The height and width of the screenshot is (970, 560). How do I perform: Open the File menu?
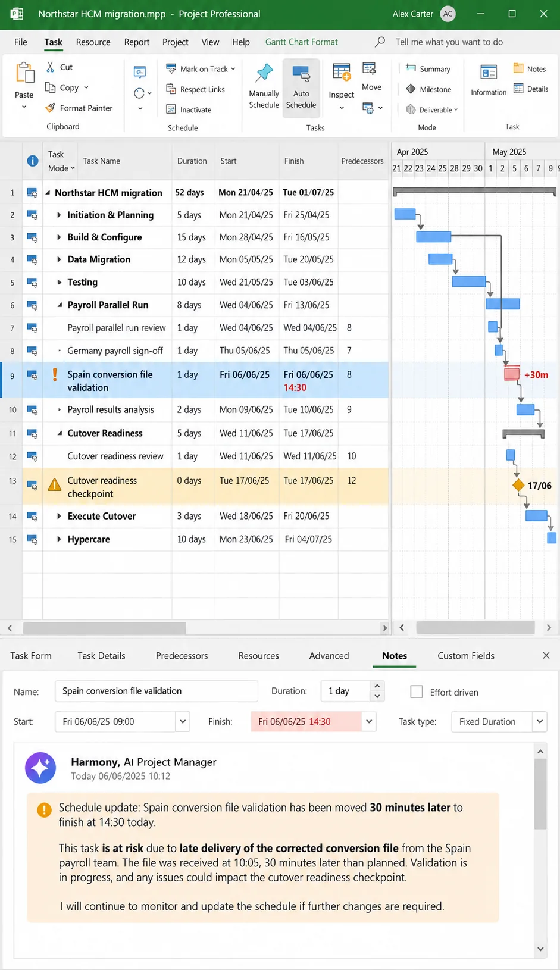click(x=21, y=42)
